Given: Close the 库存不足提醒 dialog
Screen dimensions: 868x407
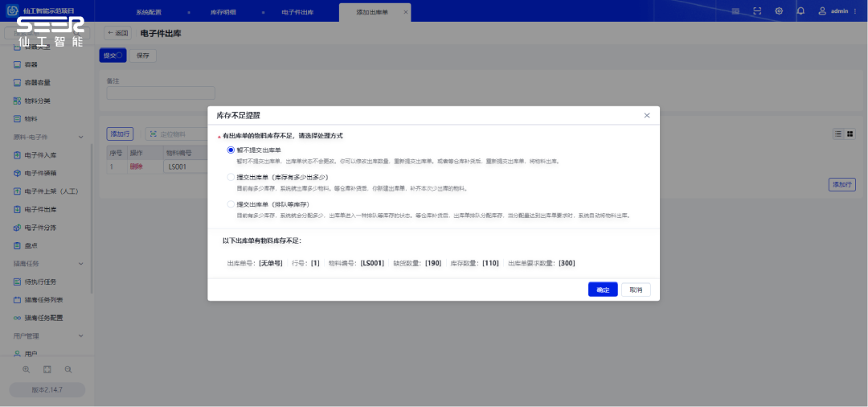Looking at the screenshot, I should (647, 116).
